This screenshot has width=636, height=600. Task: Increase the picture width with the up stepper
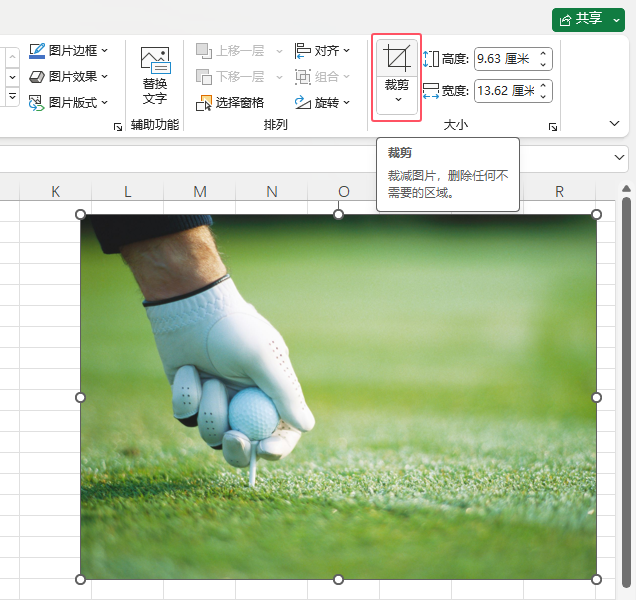point(544,85)
